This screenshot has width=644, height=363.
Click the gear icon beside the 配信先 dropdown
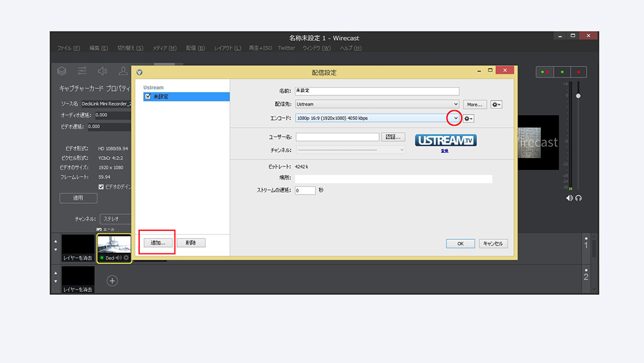coord(496,104)
